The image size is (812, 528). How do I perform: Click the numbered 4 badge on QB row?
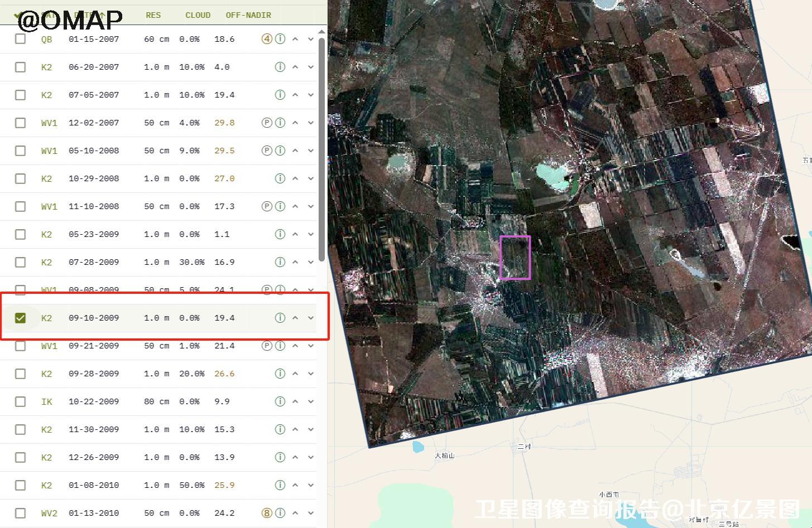267,39
